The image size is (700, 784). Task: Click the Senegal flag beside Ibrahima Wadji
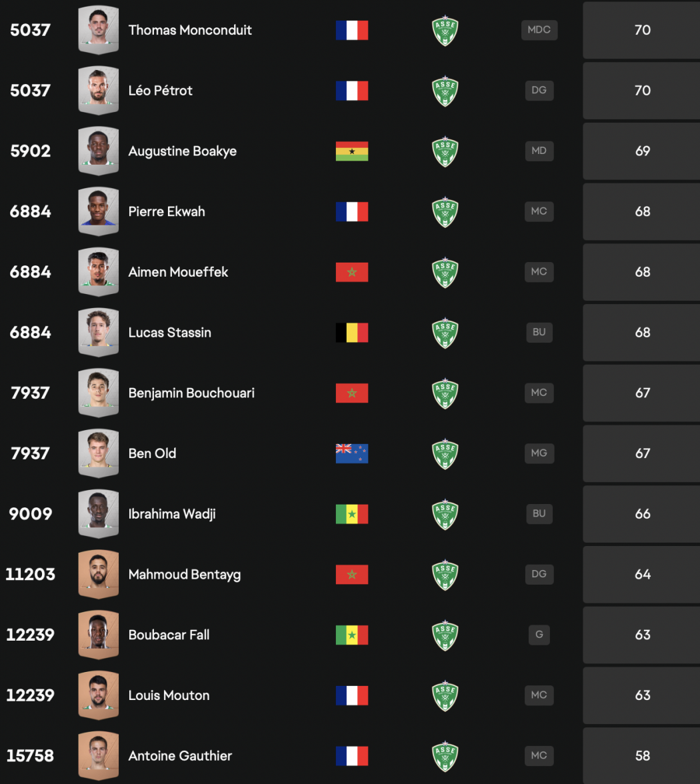352,514
